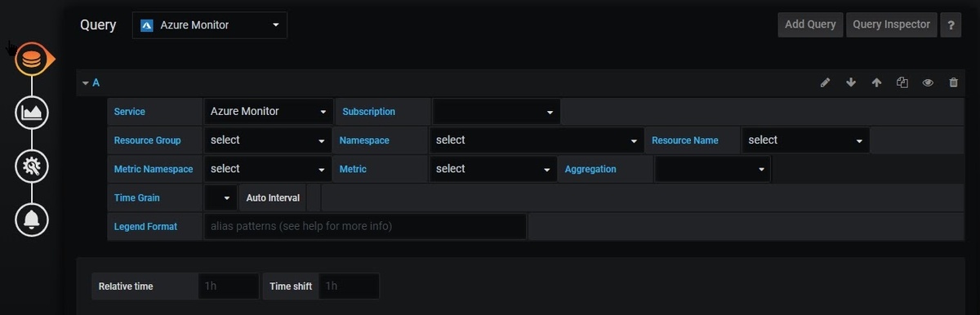Open the Queries tab database icon

pos(32,60)
